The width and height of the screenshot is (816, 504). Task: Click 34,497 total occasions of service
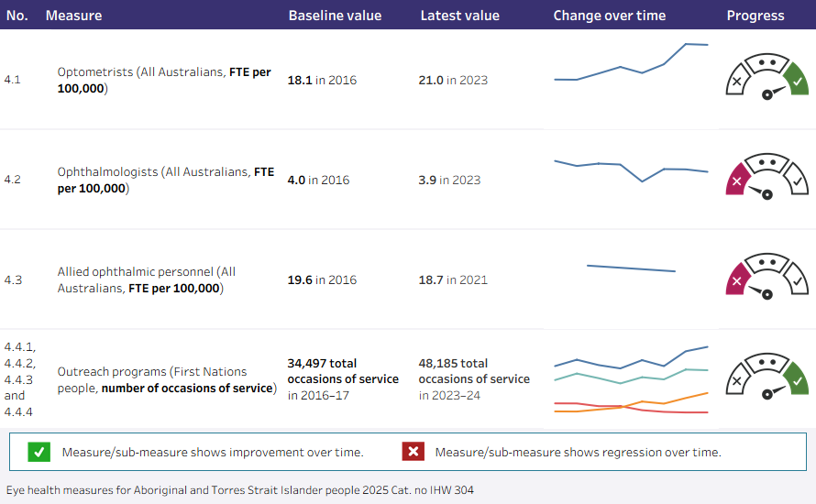pos(343,371)
